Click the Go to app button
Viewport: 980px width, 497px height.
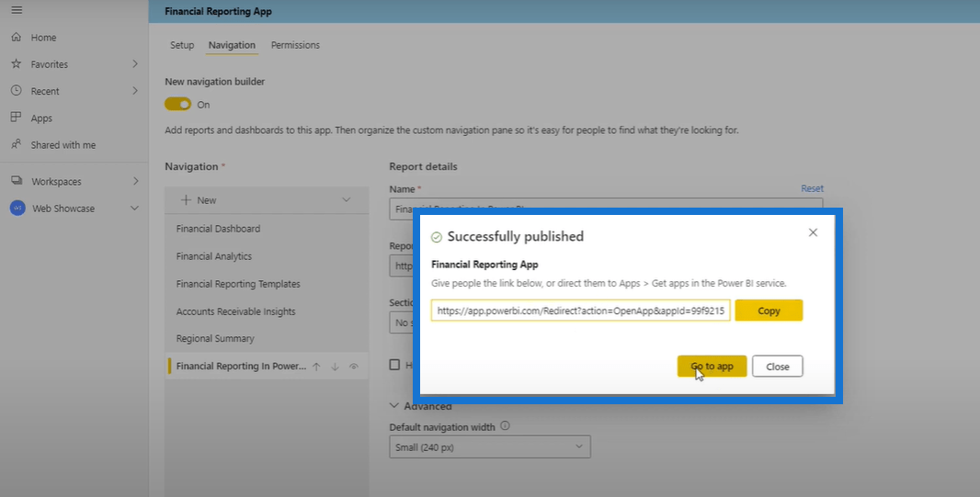coord(712,367)
